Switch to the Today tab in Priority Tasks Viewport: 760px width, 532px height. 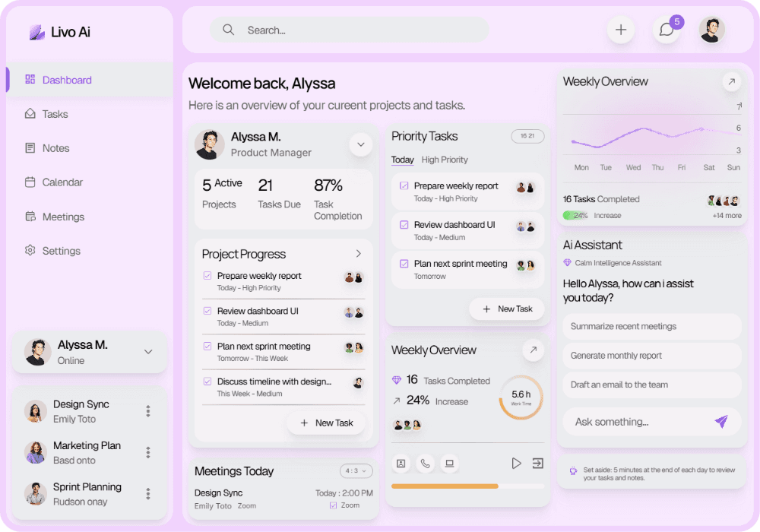tap(402, 160)
